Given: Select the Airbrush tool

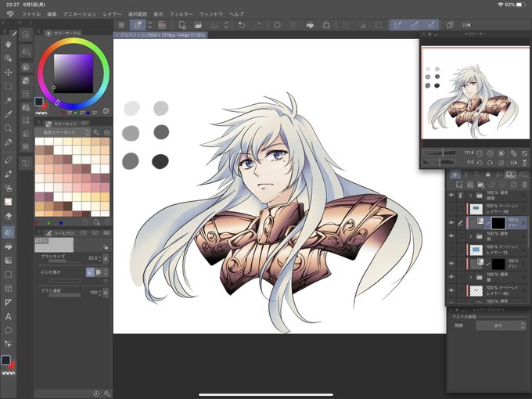Looking at the screenshot, I should coord(8,188).
